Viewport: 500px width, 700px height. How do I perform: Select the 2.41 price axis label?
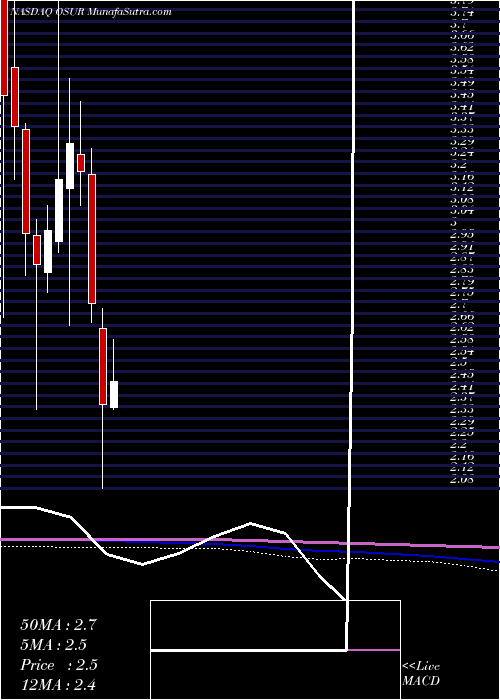(x=462, y=387)
